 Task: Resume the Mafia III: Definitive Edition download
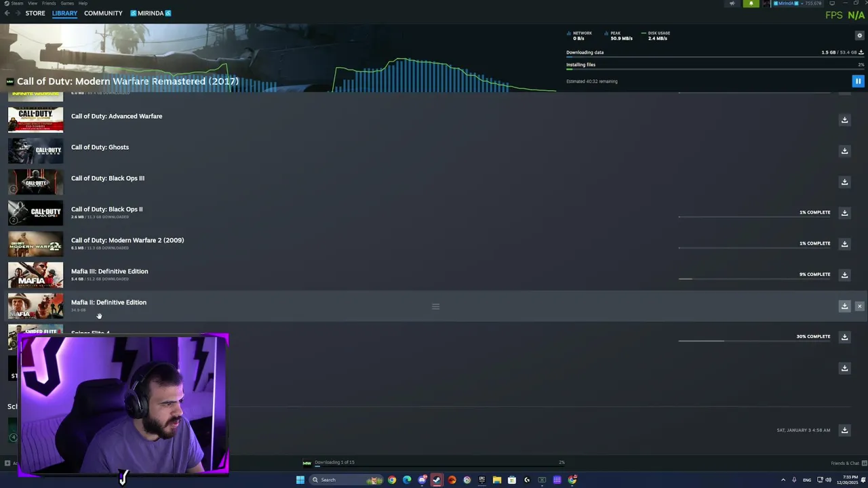844,275
